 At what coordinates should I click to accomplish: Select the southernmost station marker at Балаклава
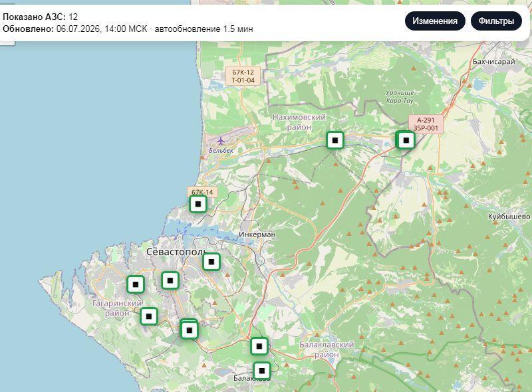[262, 371]
